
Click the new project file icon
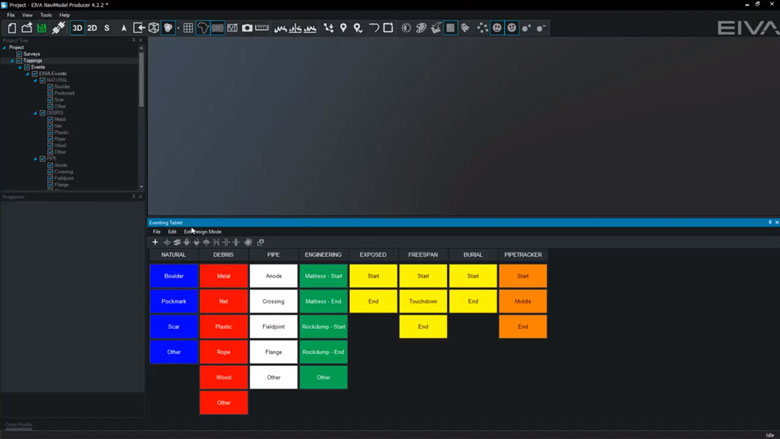(x=12, y=28)
